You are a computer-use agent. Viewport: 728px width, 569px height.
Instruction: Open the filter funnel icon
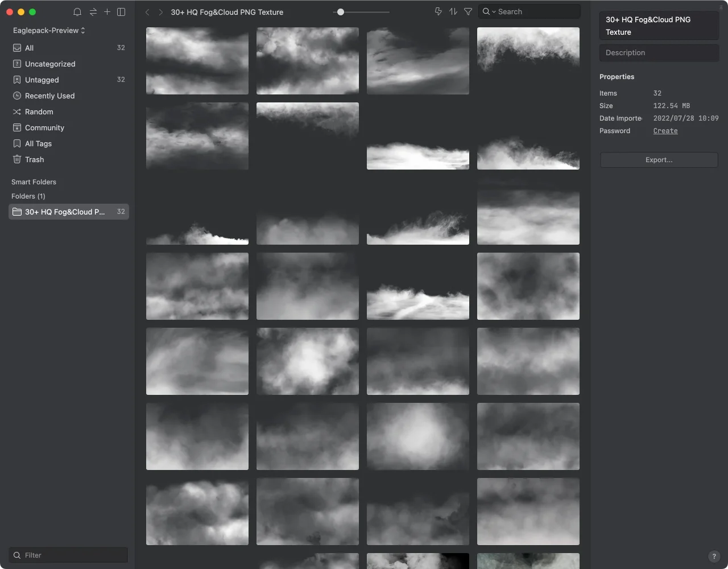tap(468, 11)
